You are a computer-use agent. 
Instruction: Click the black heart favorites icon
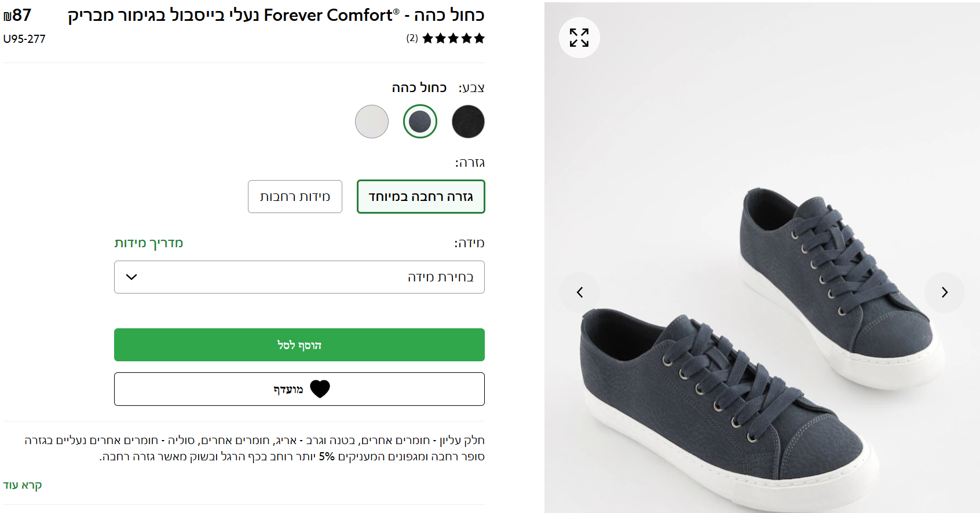tap(320, 389)
